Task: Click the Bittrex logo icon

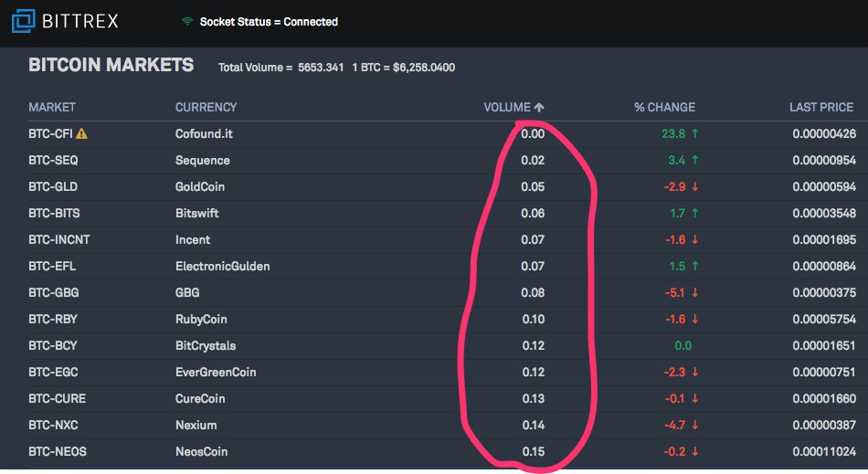Action: coord(23,21)
